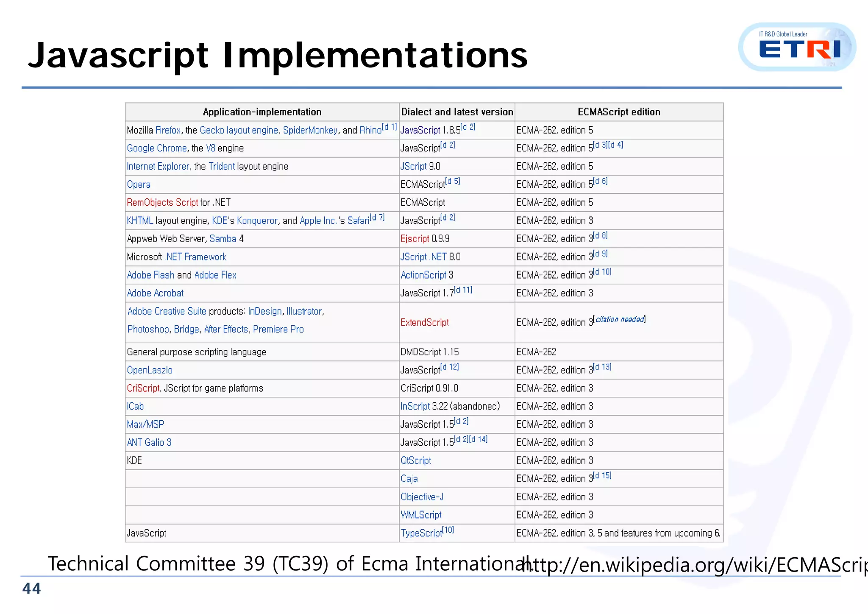Open the Gecko layout engine link

[239, 130]
